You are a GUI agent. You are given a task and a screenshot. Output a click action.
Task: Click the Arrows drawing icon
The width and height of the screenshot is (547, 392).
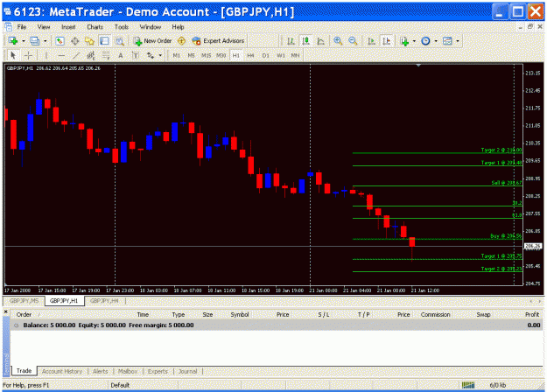click(151, 55)
